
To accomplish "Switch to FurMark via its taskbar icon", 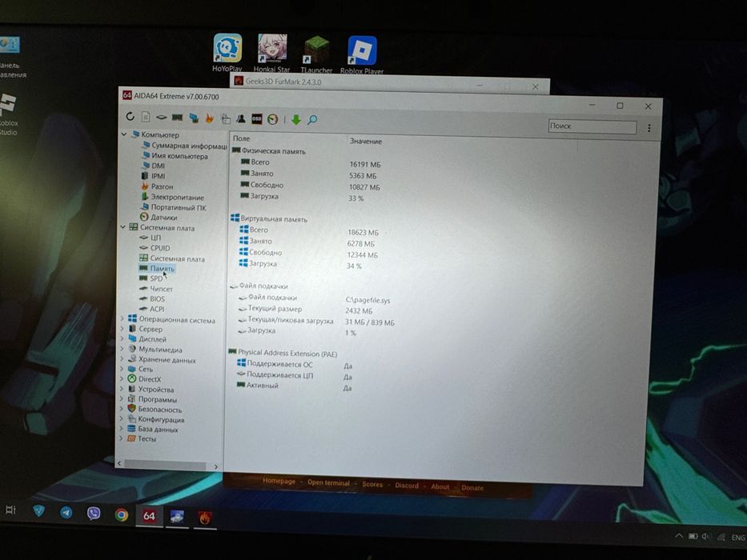I will click(205, 518).
